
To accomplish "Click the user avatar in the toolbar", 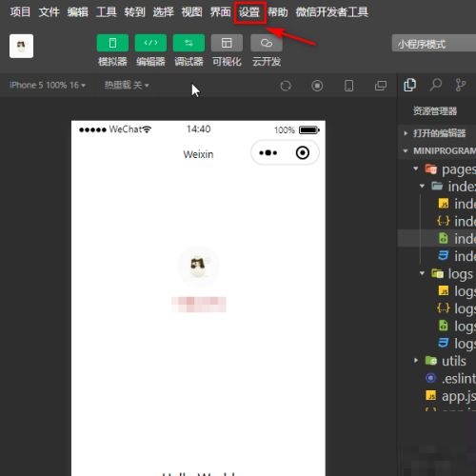I will (x=21, y=46).
